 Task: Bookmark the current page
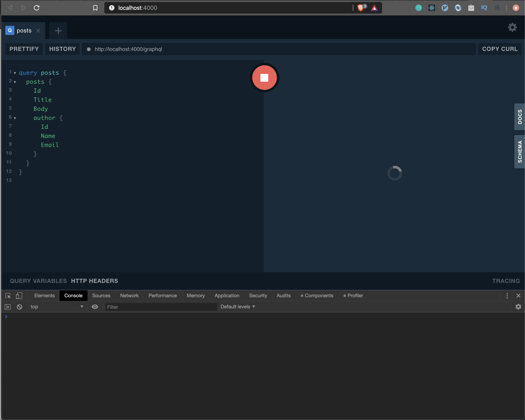[x=95, y=8]
